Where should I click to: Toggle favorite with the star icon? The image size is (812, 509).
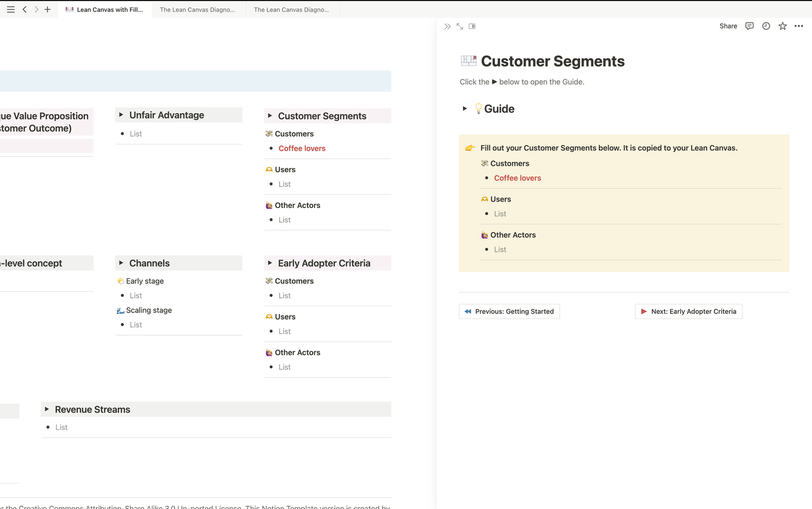(x=782, y=26)
